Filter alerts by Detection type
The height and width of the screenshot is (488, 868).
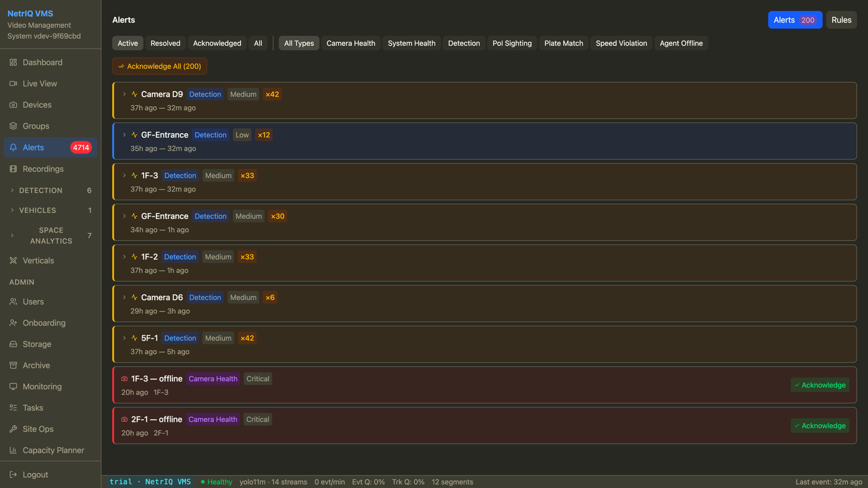pos(464,43)
